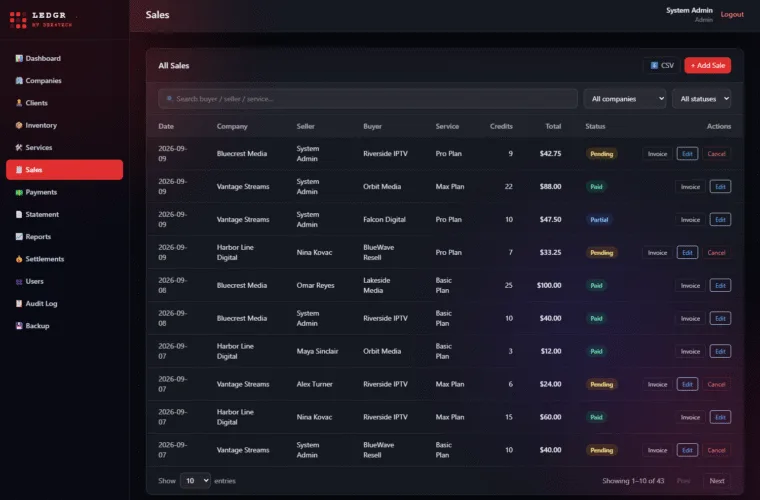
Task: Click the Logout link
Action: pyautogui.click(x=732, y=14)
